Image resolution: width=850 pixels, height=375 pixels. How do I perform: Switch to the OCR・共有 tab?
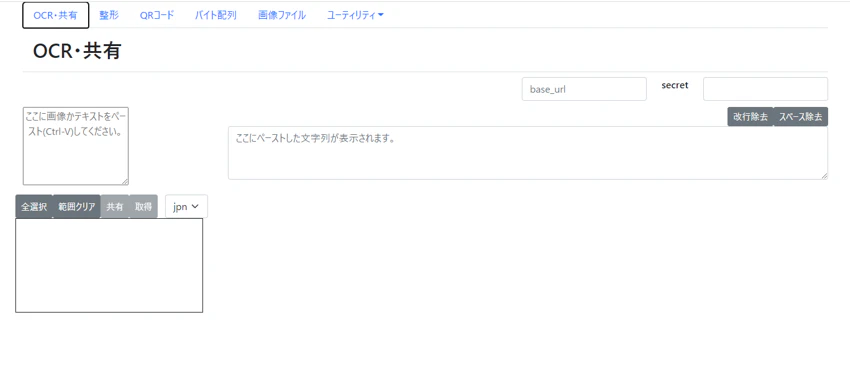click(55, 15)
